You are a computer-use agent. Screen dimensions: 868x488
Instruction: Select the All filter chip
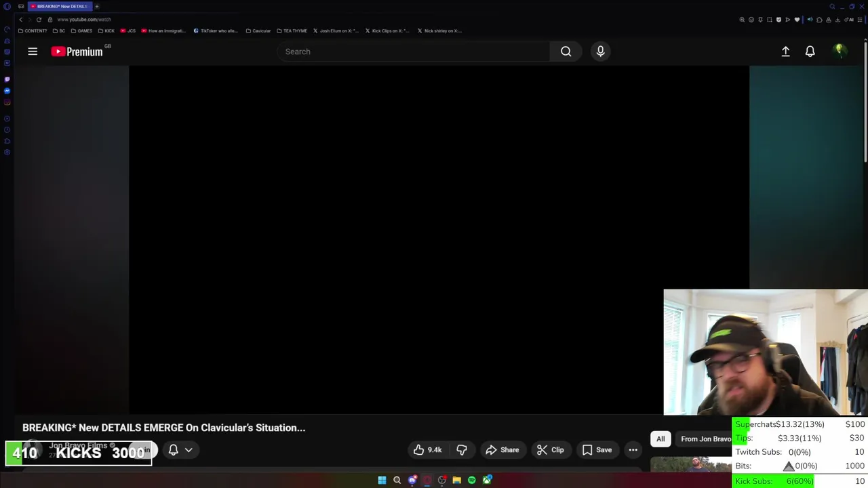pyautogui.click(x=660, y=439)
